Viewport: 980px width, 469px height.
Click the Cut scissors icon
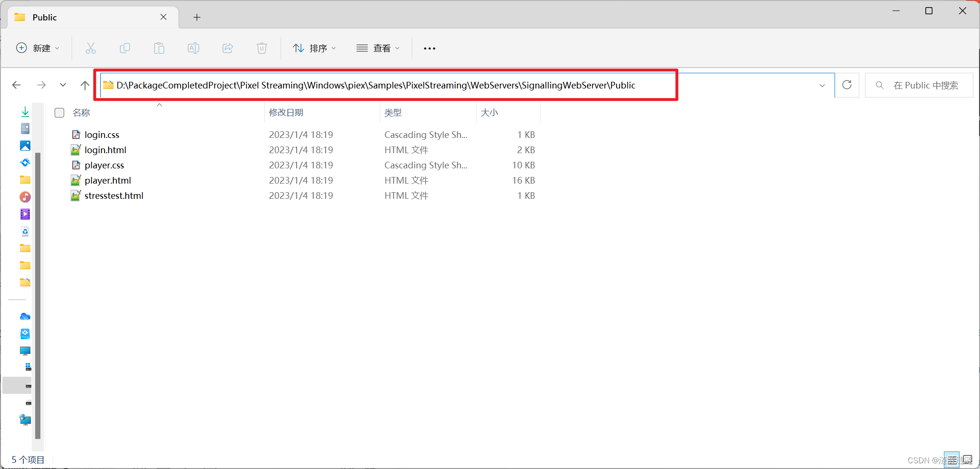(91, 48)
